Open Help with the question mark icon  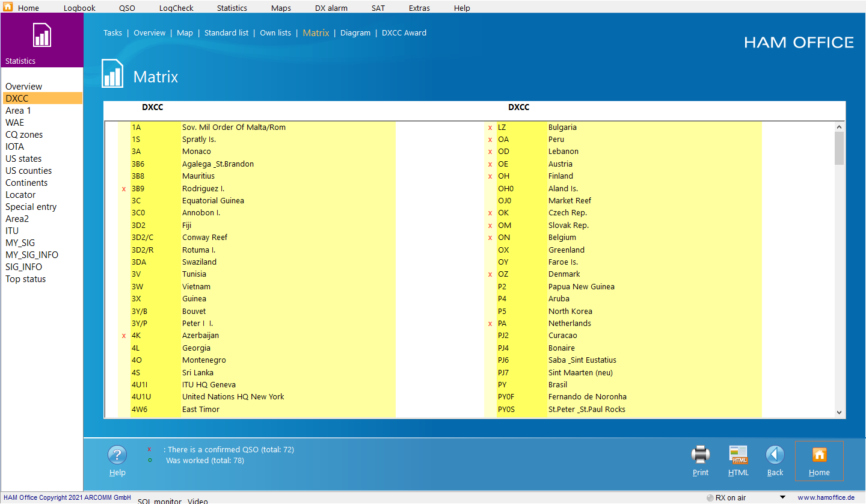click(x=117, y=455)
